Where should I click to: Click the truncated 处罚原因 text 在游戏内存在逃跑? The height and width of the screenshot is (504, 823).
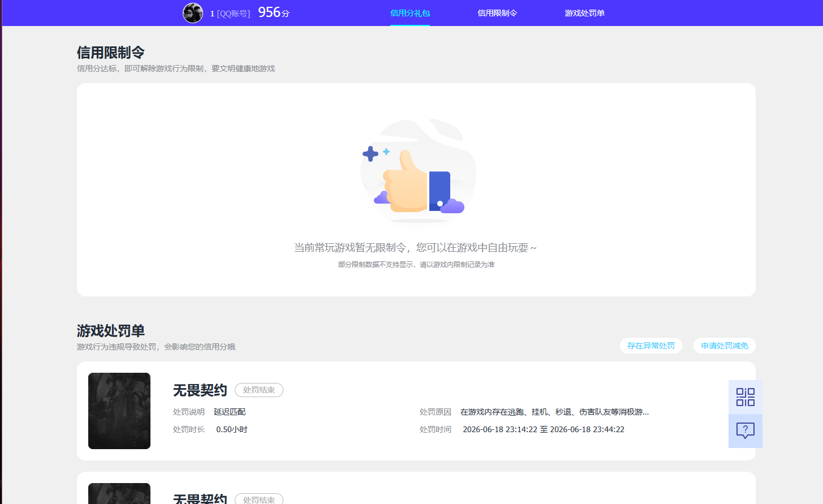pos(554,412)
